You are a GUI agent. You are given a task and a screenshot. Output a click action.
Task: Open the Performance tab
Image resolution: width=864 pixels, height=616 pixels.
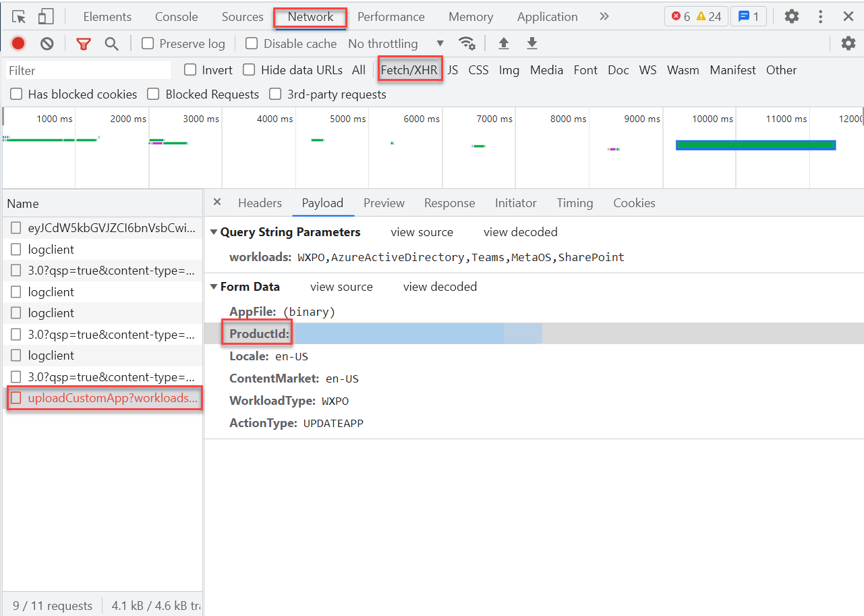(x=391, y=17)
